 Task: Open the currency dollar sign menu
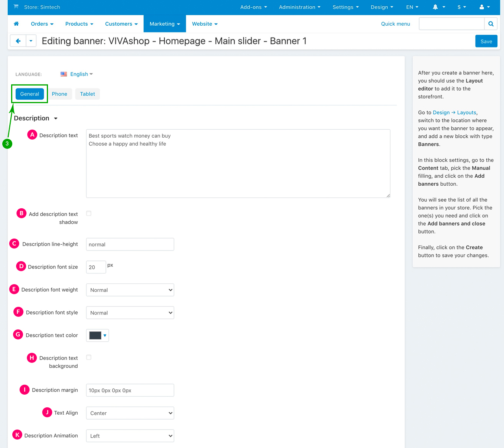pos(461,7)
